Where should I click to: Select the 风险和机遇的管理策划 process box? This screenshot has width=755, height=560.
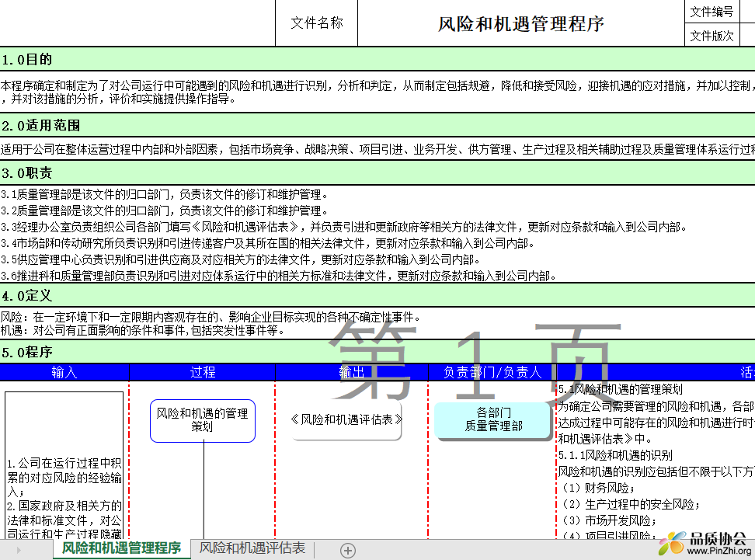pos(203,420)
